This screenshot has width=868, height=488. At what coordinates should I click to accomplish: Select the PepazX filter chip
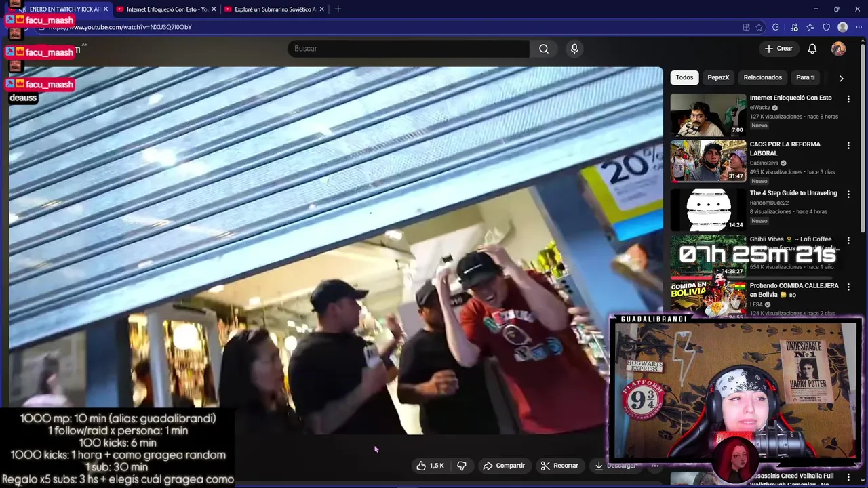[x=718, y=77]
